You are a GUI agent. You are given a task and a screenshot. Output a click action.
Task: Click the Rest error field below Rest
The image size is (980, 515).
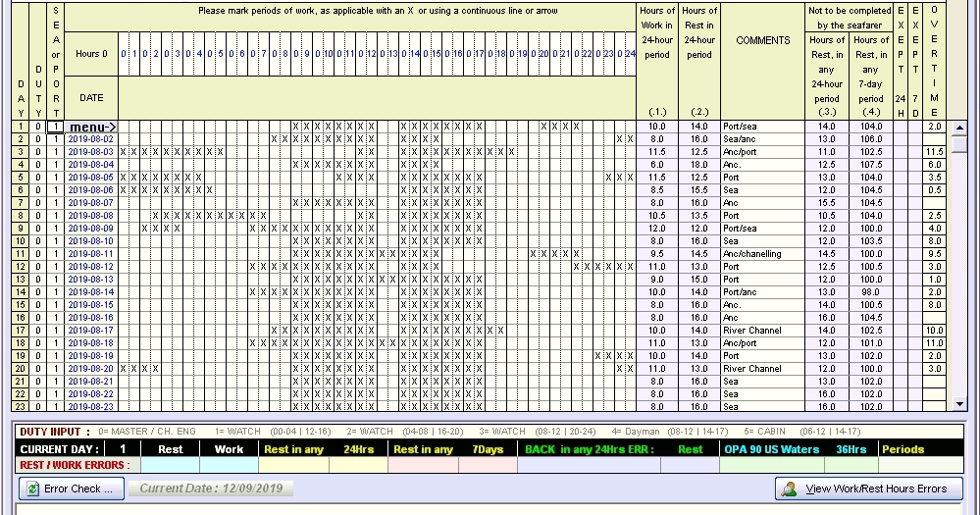point(170,465)
